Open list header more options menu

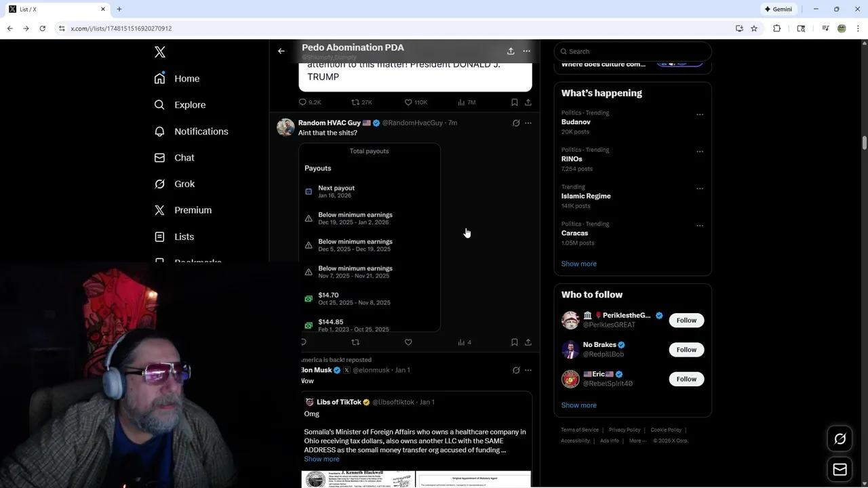point(526,51)
